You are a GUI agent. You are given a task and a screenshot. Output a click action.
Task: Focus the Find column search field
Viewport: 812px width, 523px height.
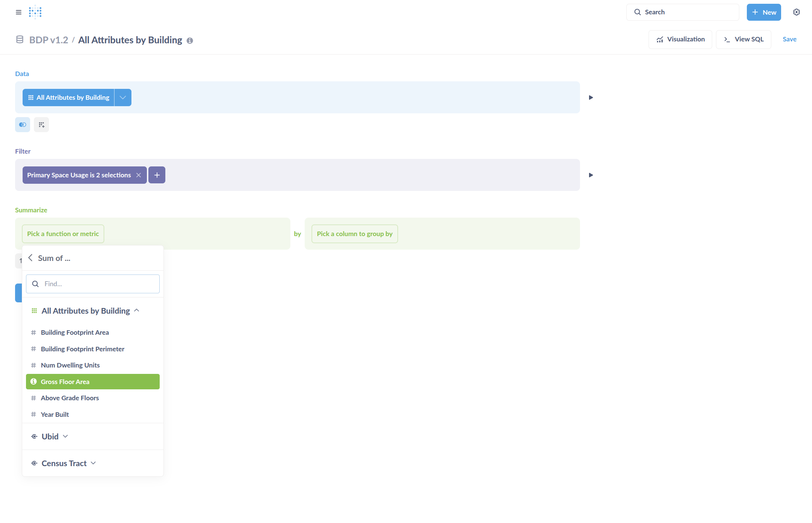(x=98, y=284)
